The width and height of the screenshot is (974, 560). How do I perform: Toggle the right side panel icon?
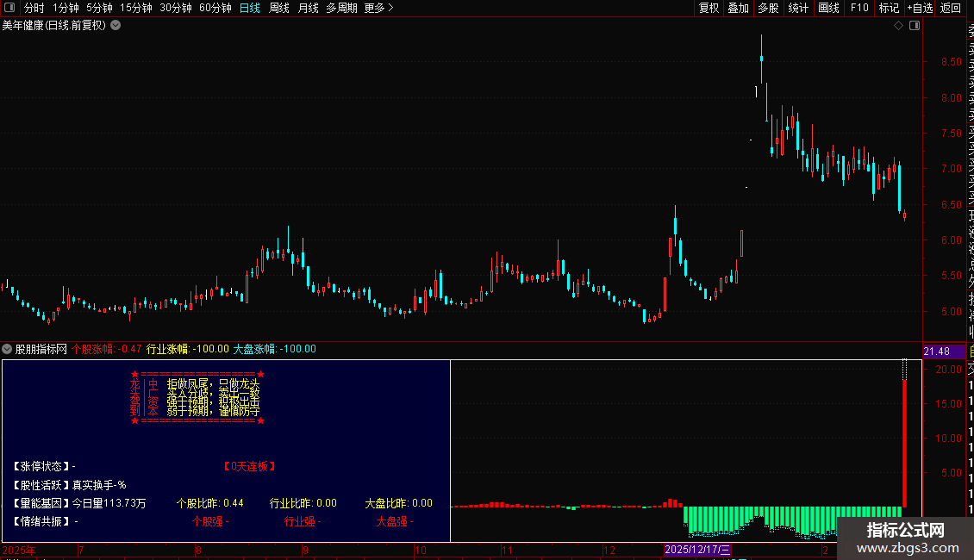pos(915,26)
